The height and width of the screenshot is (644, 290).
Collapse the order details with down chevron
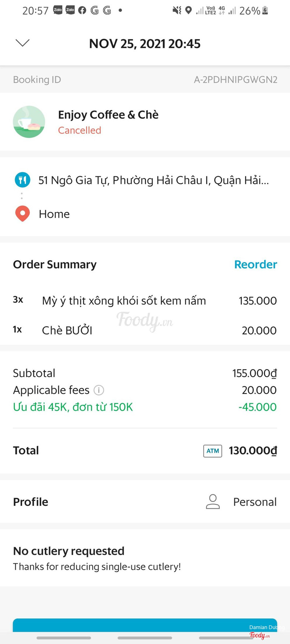22,43
